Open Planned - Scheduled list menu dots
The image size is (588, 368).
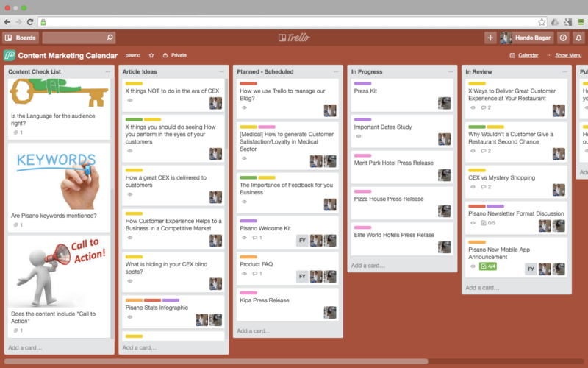(336, 71)
